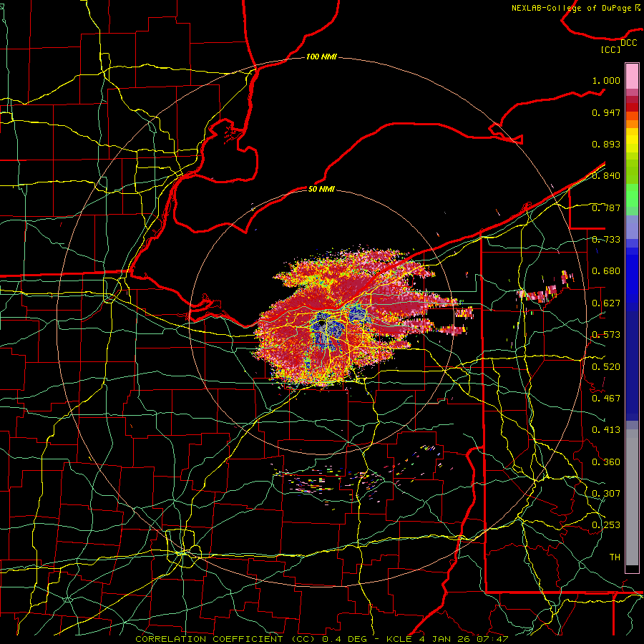Click the 0.733 legend value
Viewport: 644px width, 644px height.
click(x=606, y=240)
